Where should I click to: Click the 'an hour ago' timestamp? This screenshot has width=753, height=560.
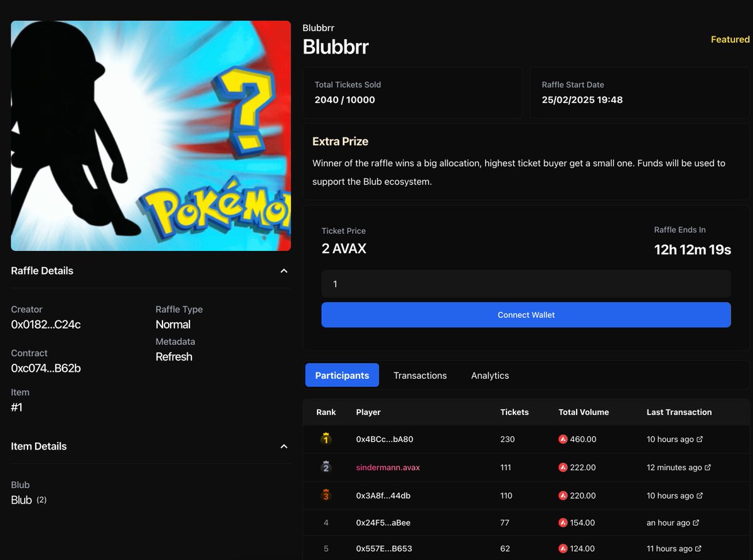[668, 522]
